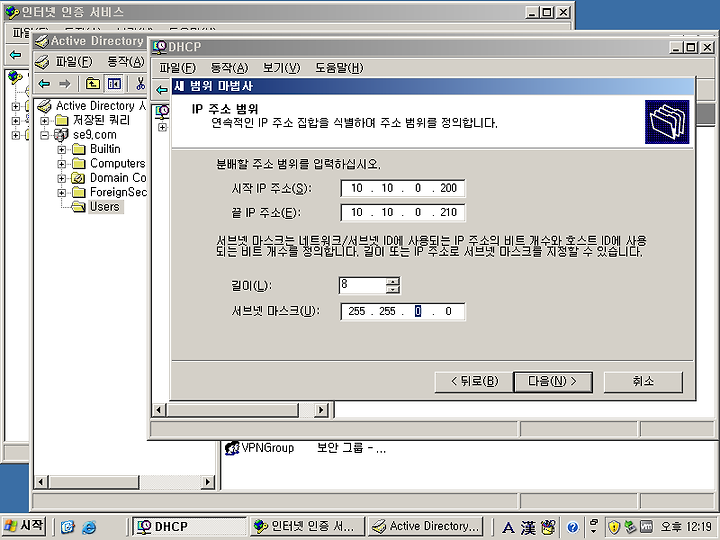Click the DHCP root icon in tree pane
The image size is (720, 540).
point(163,111)
